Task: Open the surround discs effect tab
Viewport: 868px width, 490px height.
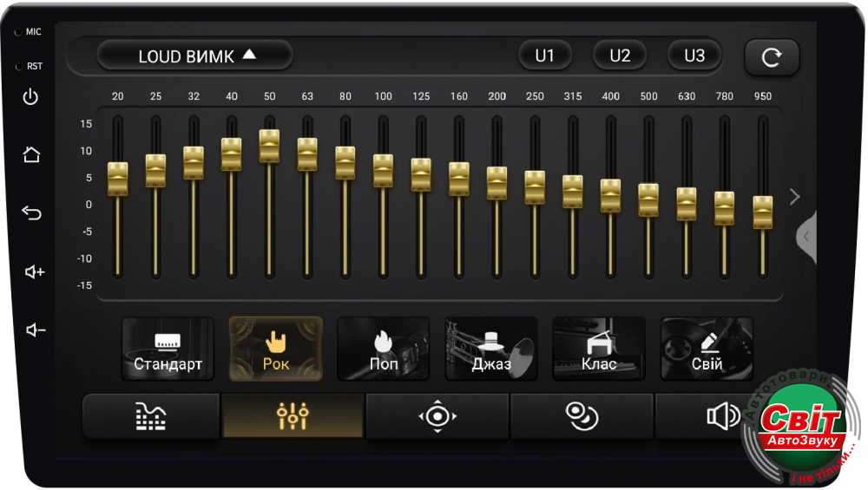Action: [581, 416]
